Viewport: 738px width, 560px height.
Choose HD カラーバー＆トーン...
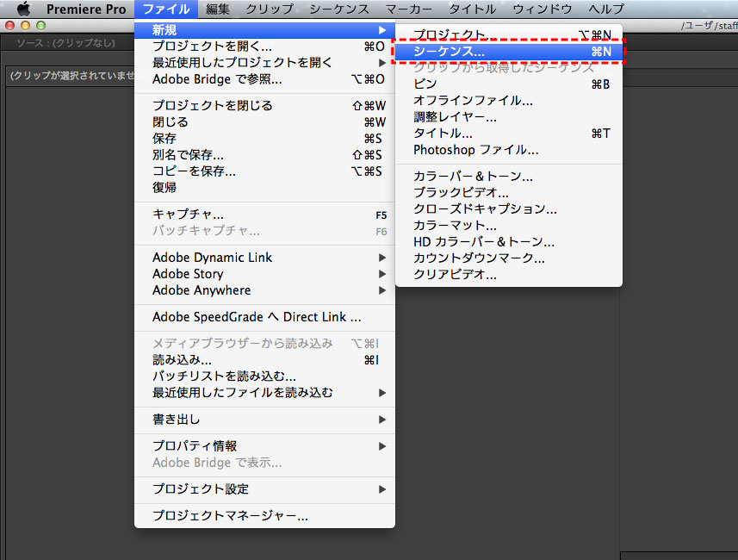tap(509, 241)
